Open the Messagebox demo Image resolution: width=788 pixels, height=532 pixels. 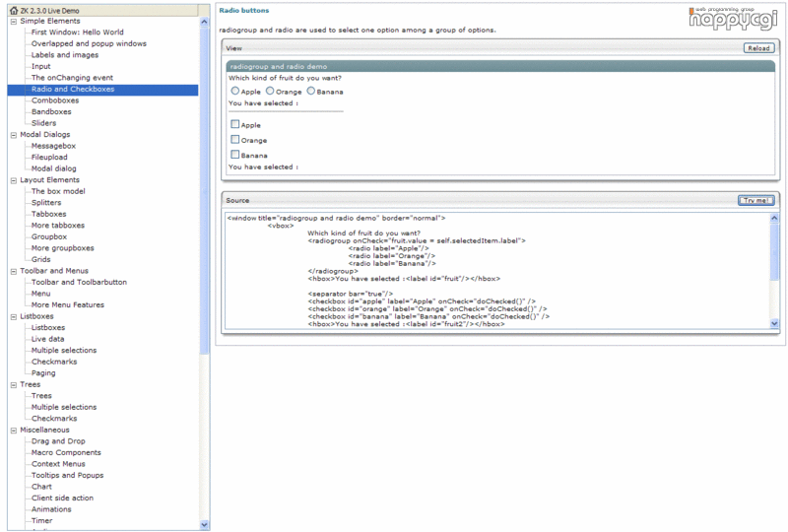point(53,146)
